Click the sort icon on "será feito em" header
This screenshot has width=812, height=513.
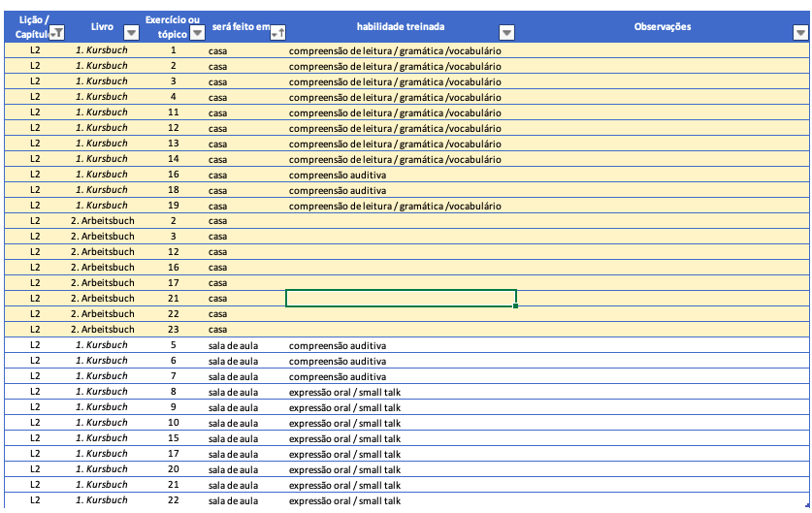point(276,33)
